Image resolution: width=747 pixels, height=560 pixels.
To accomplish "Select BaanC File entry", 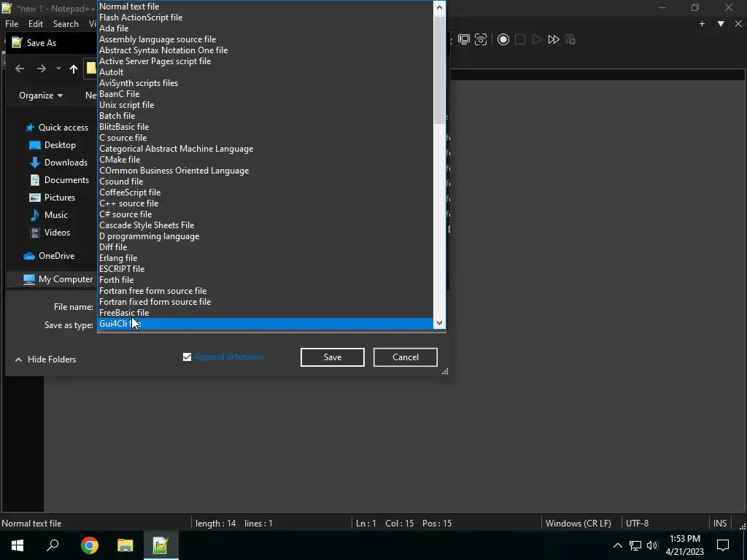I will pyautogui.click(x=266, y=94).
